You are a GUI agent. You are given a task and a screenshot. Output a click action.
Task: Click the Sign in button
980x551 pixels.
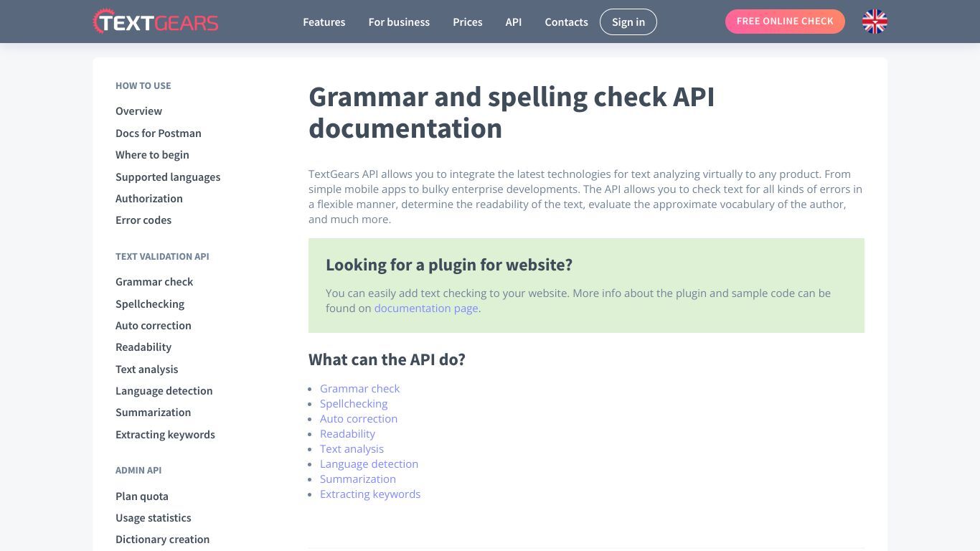[x=628, y=22]
